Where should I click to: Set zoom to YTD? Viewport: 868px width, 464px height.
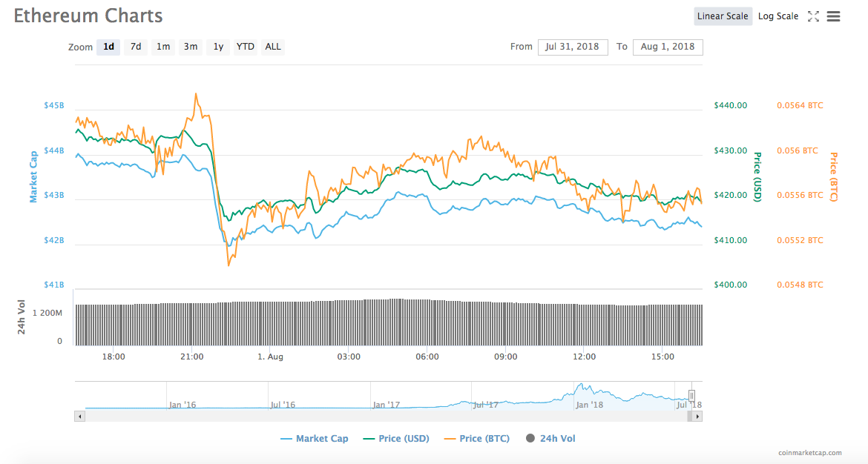click(x=246, y=47)
